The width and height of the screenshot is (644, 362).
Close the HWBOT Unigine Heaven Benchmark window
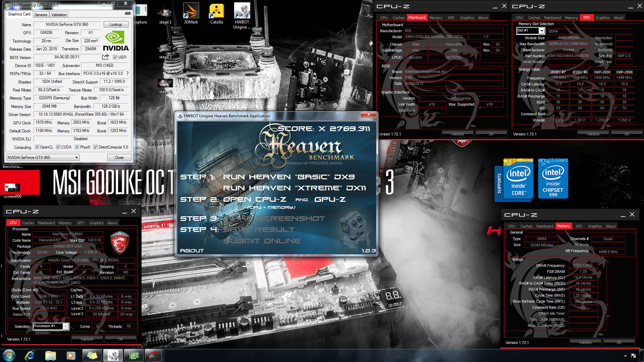(369, 115)
